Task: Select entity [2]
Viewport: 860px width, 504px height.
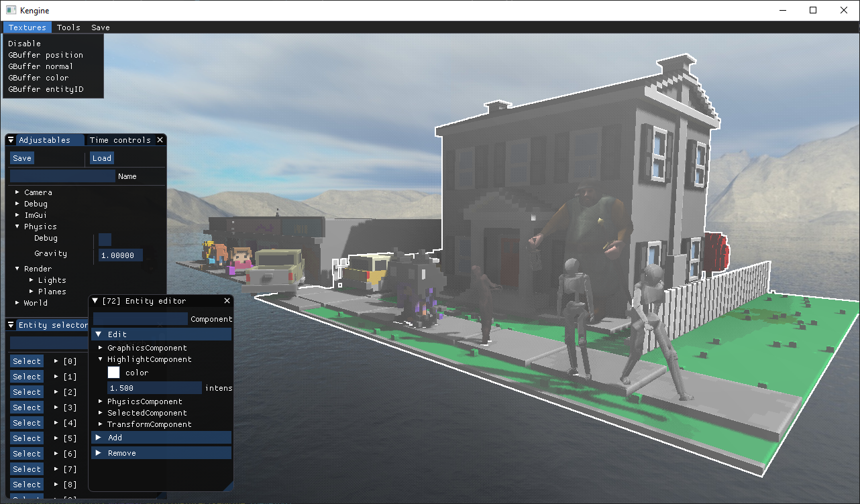Action: tap(27, 392)
